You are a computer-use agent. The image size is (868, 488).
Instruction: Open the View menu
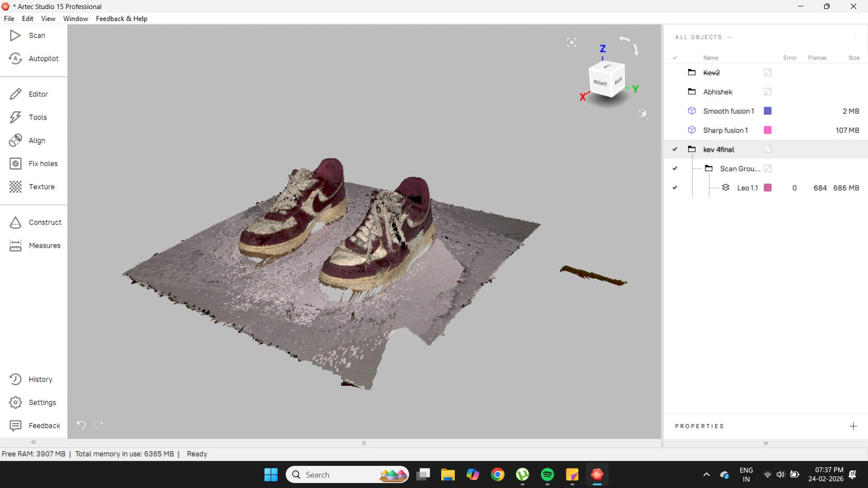[x=48, y=19]
